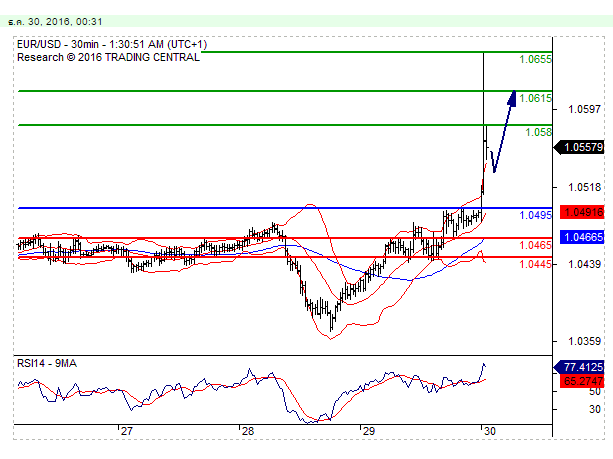Click the date axis label 27
This screenshot has height=459, width=613.
(x=126, y=431)
